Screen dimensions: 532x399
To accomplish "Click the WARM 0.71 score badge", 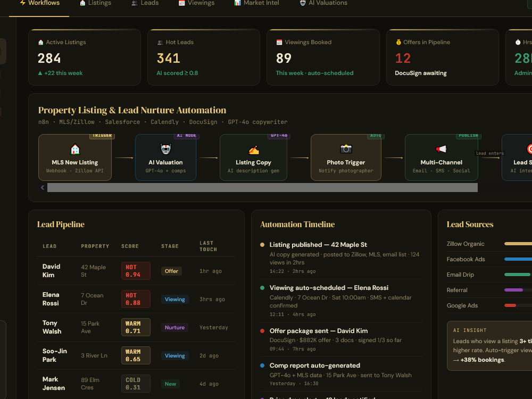I will tap(136, 327).
